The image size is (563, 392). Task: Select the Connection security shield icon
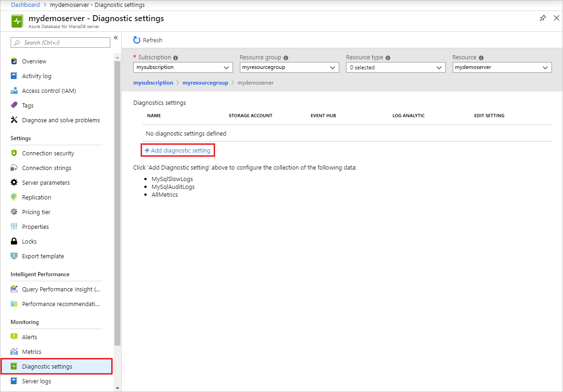point(14,153)
